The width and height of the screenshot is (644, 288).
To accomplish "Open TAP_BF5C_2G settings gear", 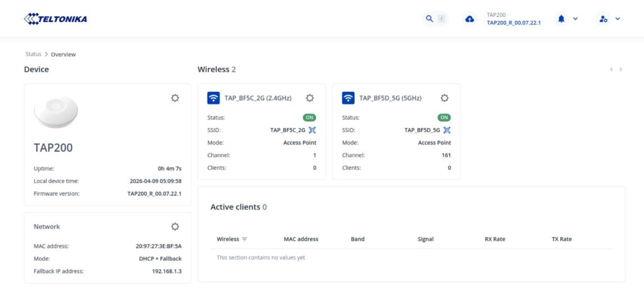I will (309, 97).
